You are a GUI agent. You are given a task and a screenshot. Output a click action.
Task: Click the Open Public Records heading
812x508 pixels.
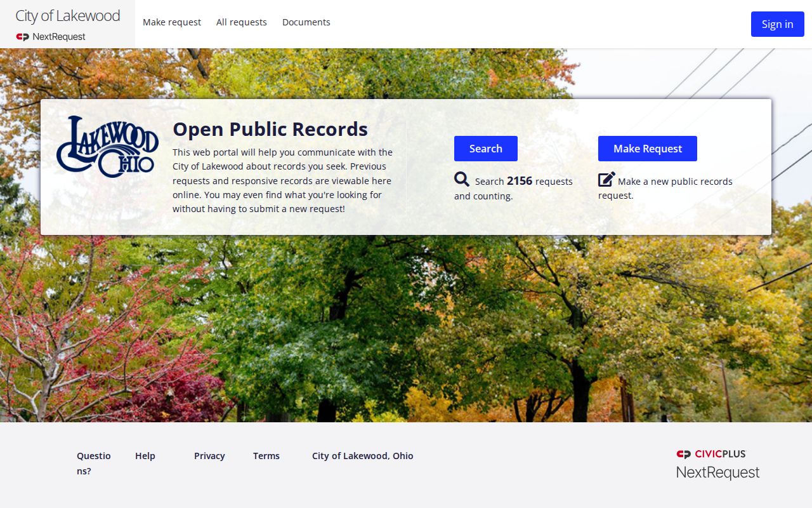[270, 129]
